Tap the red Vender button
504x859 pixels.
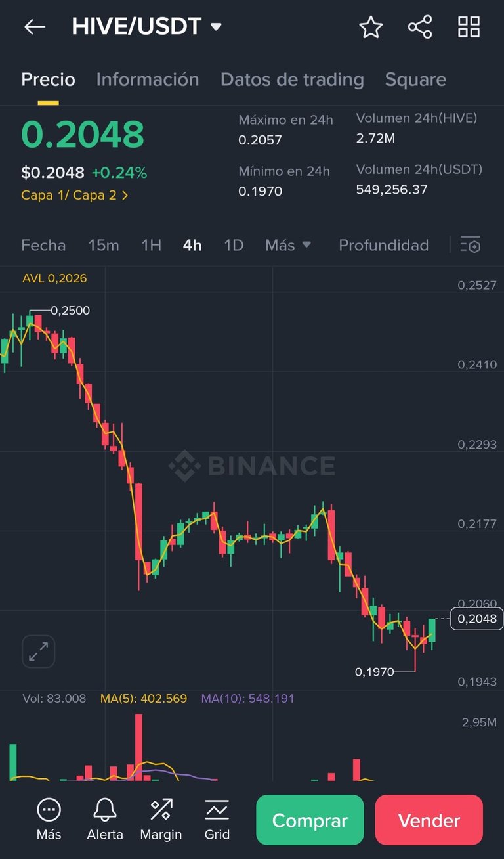pos(429,820)
